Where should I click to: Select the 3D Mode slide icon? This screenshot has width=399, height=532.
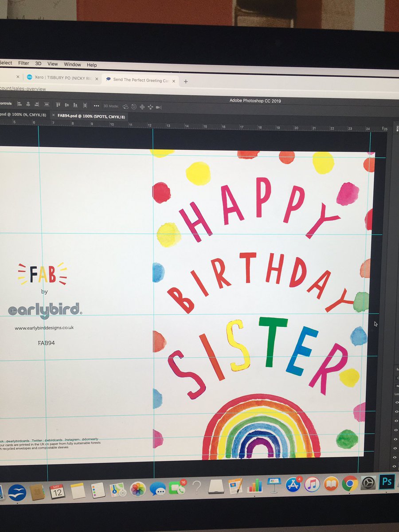(150, 107)
